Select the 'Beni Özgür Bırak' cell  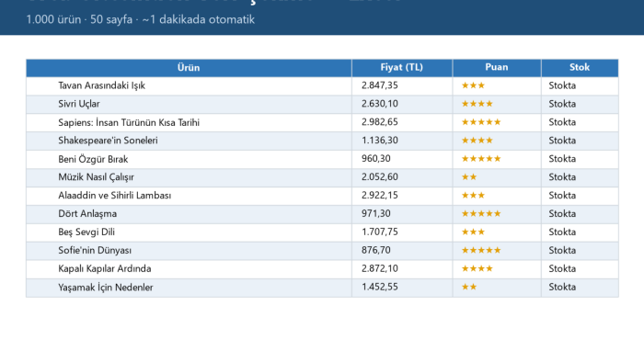[189, 159]
